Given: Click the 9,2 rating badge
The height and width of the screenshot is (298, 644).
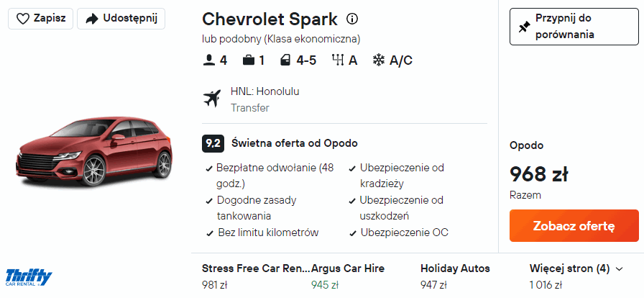Looking at the screenshot, I should (213, 143).
